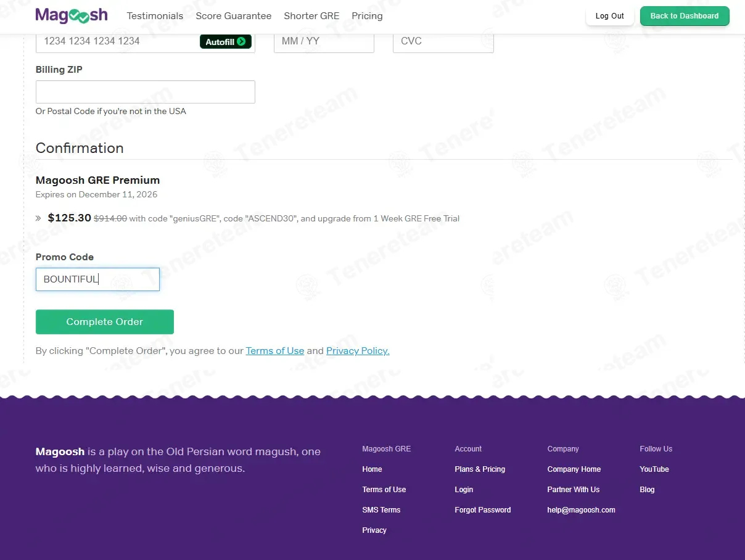This screenshot has height=560, width=745.
Task: Click footer Terms of Use link
Action: tap(384, 490)
